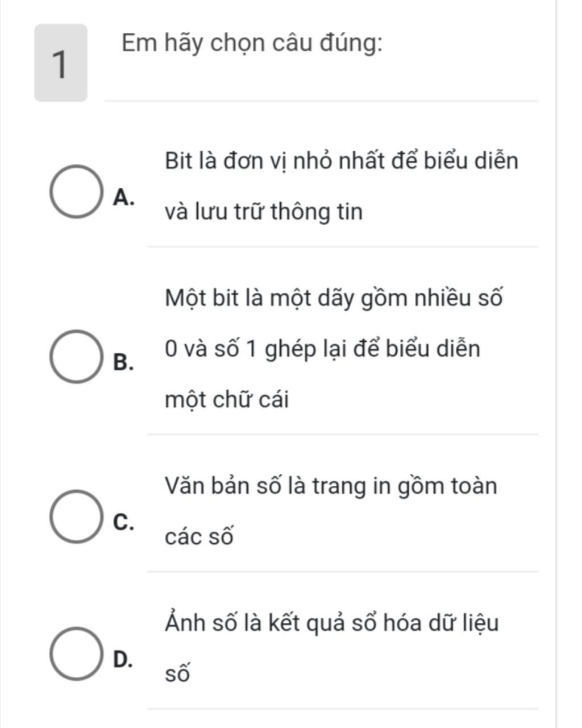582x728 pixels.
Task: Click the question number 1 badge
Action: (61, 63)
